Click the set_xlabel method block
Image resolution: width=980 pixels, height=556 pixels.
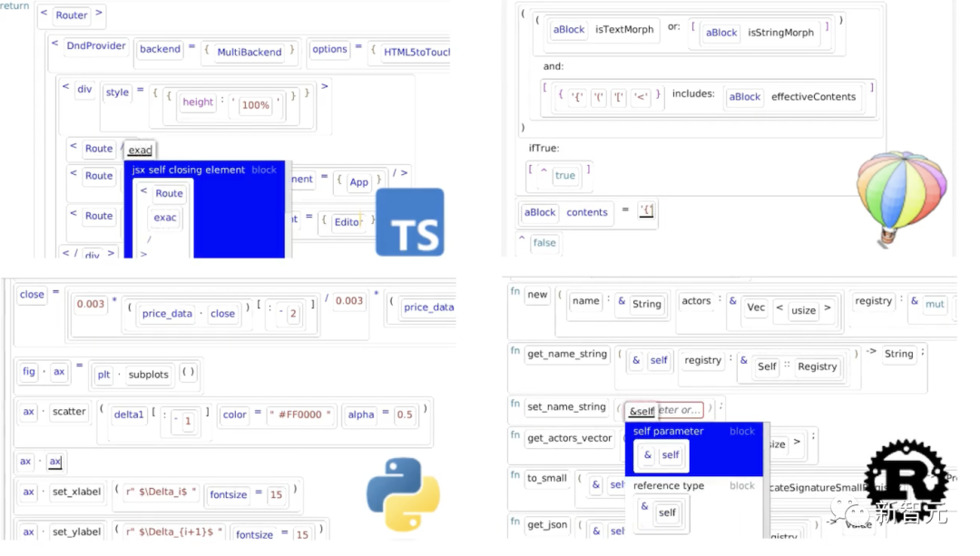coord(76,492)
